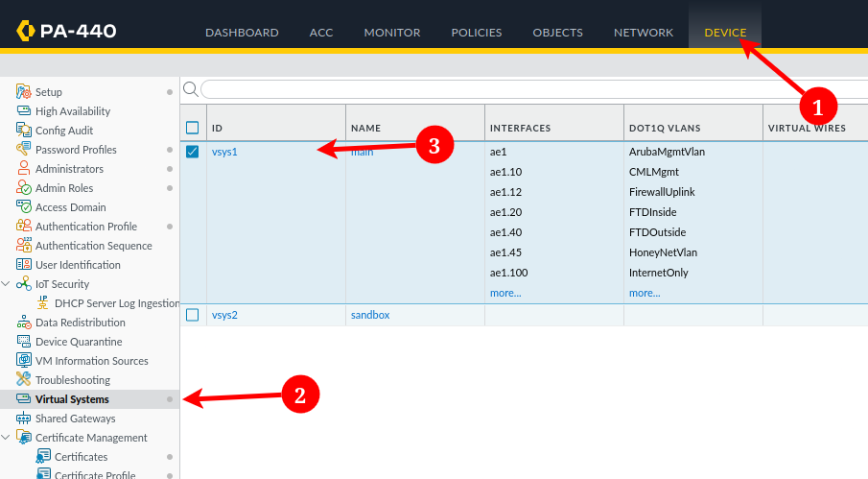The image size is (868, 479).
Task: Click the Administrators person icon
Action: click(x=25, y=169)
